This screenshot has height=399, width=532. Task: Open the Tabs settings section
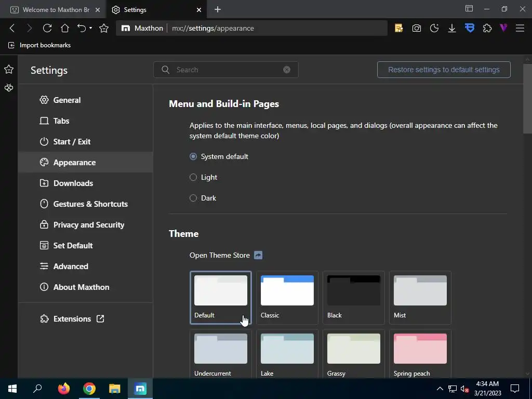(x=85, y=121)
